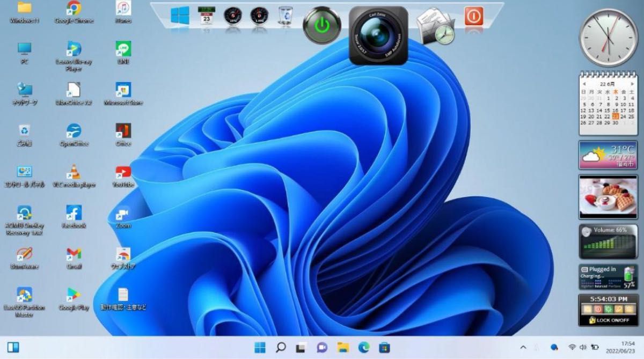Go to previous month in calendar gadget
The height and width of the screenshot is (359, 644).
pyautogui.click(x=584, y=84)
